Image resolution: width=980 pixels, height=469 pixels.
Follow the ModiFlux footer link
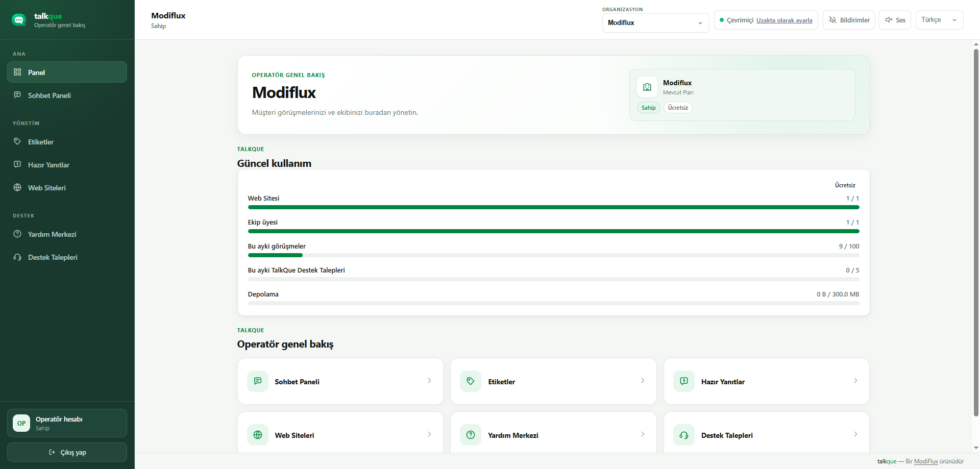click(926, 461)
